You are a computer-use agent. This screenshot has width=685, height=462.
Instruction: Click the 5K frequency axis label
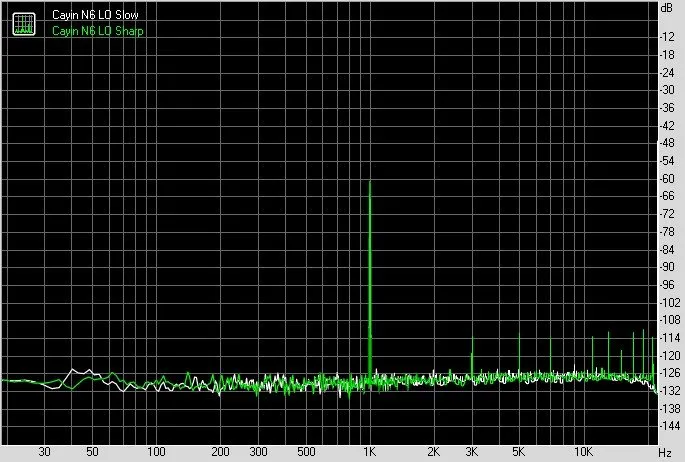point(519,452)
